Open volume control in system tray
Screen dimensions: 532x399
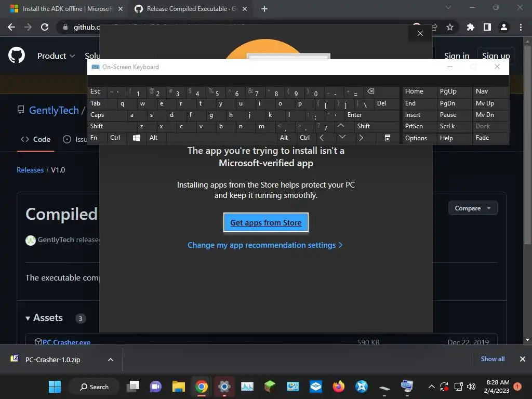coord(471,387)
